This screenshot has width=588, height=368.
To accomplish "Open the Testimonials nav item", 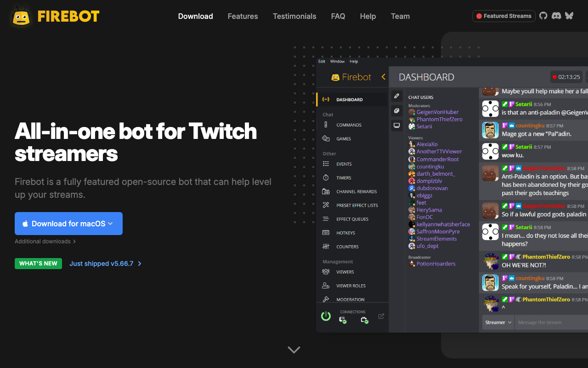I will pyautogui.click(x=294, y=16).
